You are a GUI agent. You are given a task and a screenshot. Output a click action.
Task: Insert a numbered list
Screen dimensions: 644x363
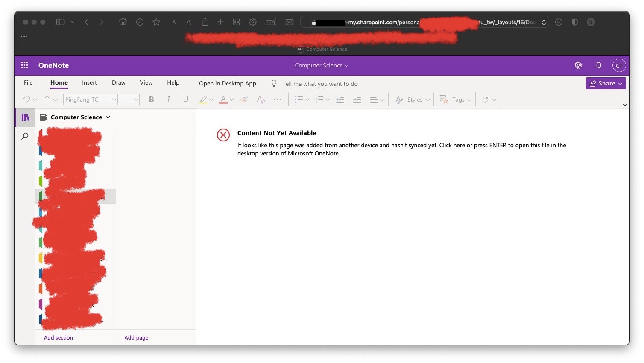pos(319,100)
